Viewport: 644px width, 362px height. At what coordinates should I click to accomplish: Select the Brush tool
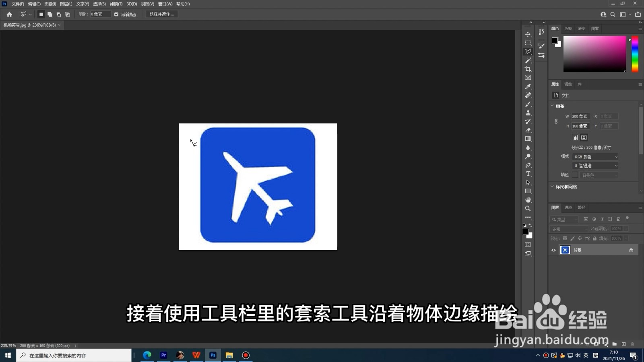(x=528, y=104)
